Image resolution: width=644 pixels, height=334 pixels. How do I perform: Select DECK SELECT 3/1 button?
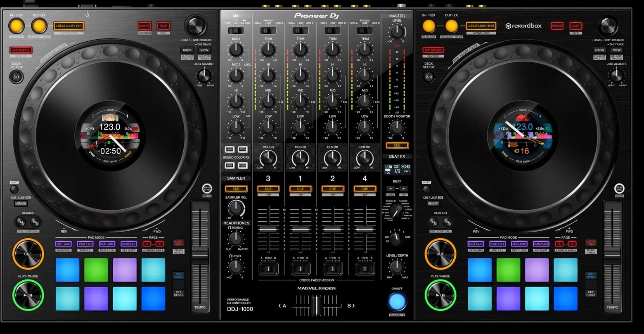[x=17, y=77]
